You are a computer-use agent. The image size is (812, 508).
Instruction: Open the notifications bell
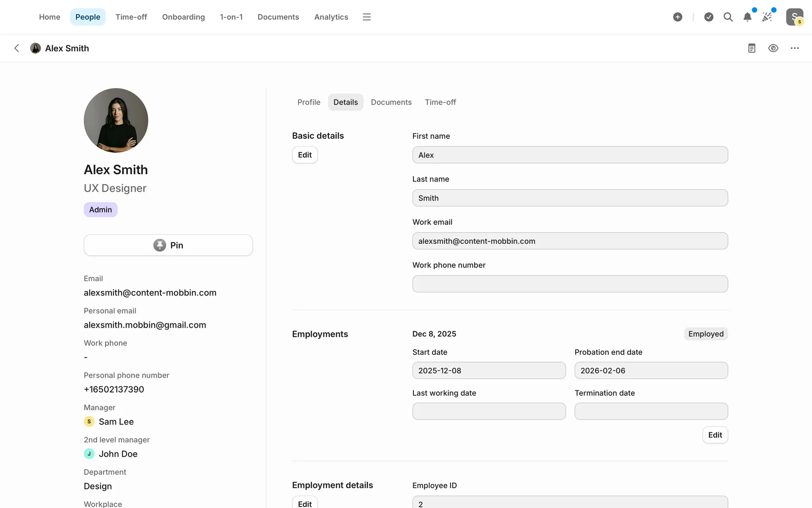coord(747,17)
